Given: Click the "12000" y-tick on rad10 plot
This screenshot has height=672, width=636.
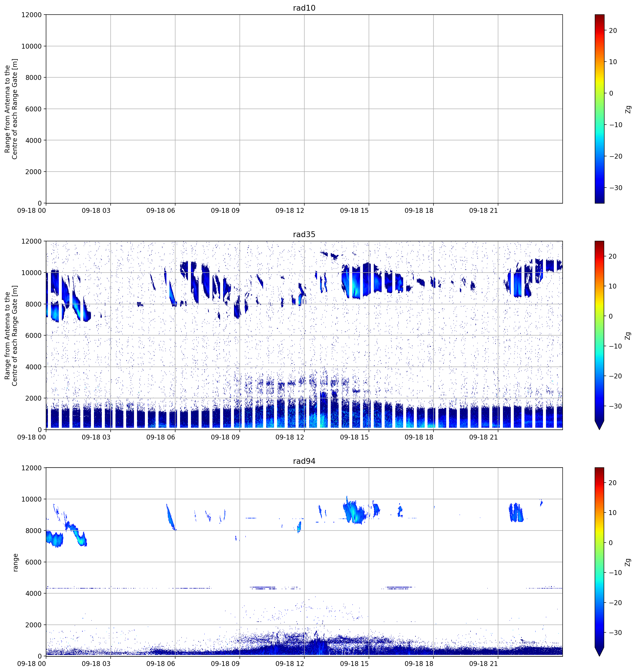Looking at the screenshot, I should (31, 15).
